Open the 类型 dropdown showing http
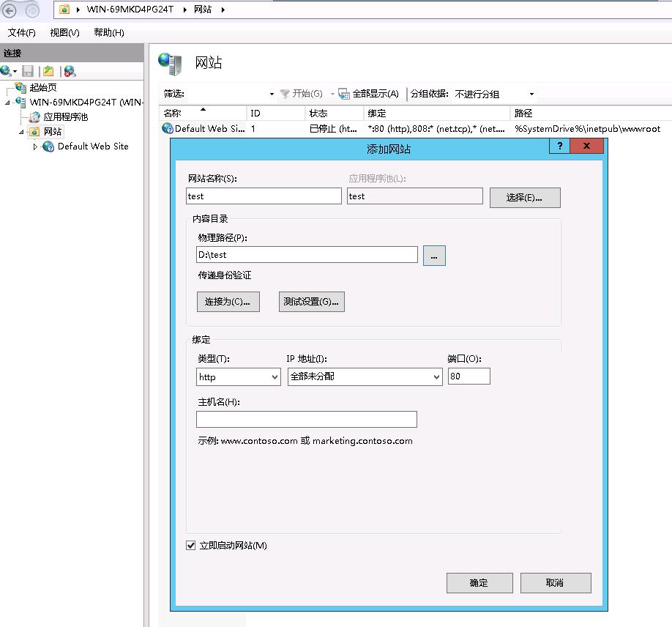Screen dimensions: 672x627 tap(238, 376)
